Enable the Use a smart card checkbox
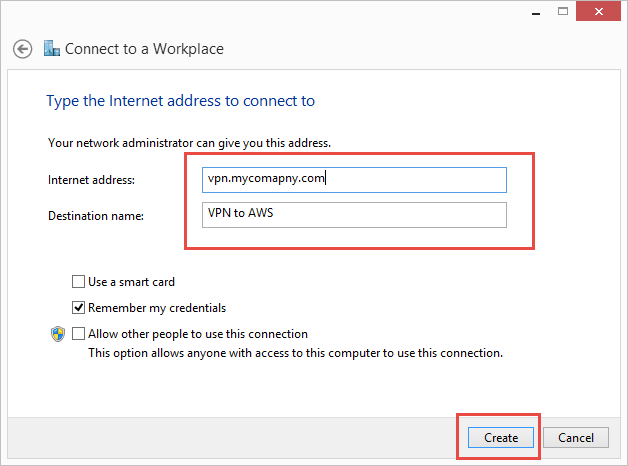Screen dimensions: 628x466 point(79,282)
